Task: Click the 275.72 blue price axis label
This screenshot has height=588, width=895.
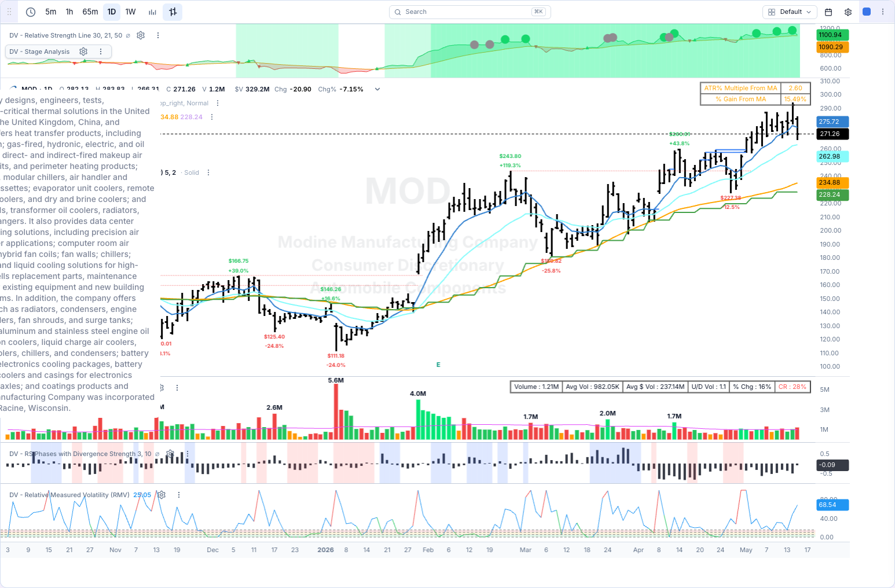Action: pyautogui.click(x=833, y=122)
